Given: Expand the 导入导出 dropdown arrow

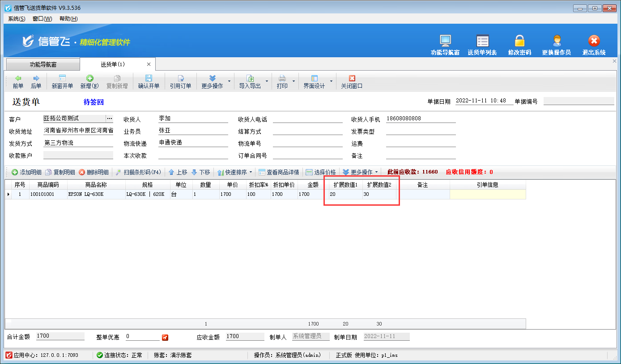Looking at the screenshot, I should 267,81.
